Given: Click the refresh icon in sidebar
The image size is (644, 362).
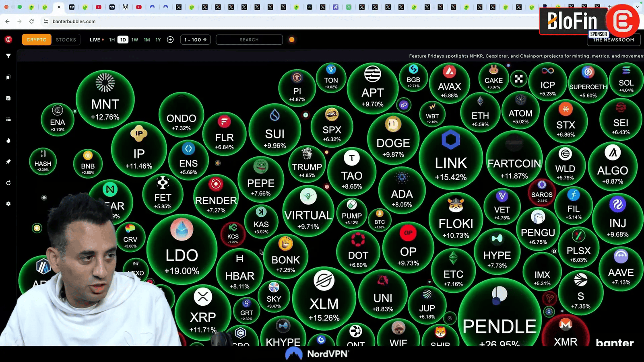Looking at the screenshot, I should coord(8,183).
